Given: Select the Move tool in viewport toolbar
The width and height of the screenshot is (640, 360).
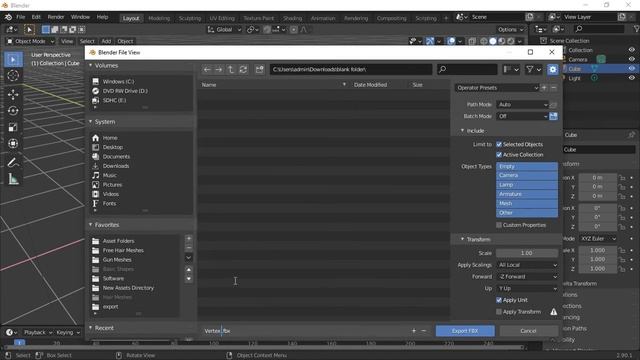Looking at the screenshot, I should [x=13, y=94].
